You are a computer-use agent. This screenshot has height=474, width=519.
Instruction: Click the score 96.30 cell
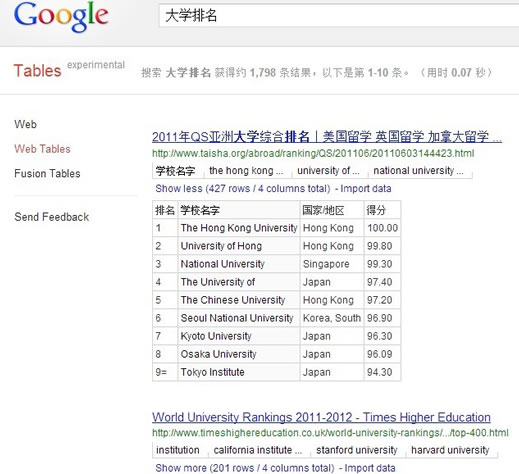382,336
